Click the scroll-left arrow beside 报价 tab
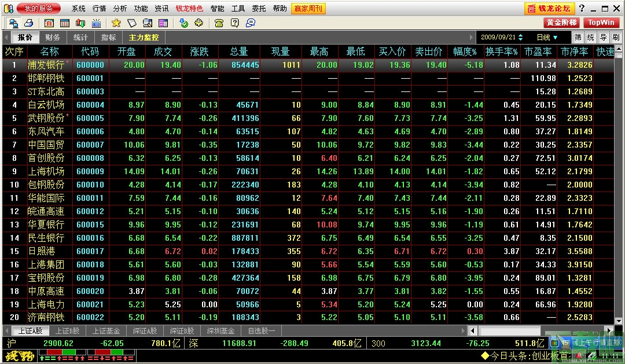The height and width of the screenshot is (364, 625). pyautogui.click(x=6, y=38)
